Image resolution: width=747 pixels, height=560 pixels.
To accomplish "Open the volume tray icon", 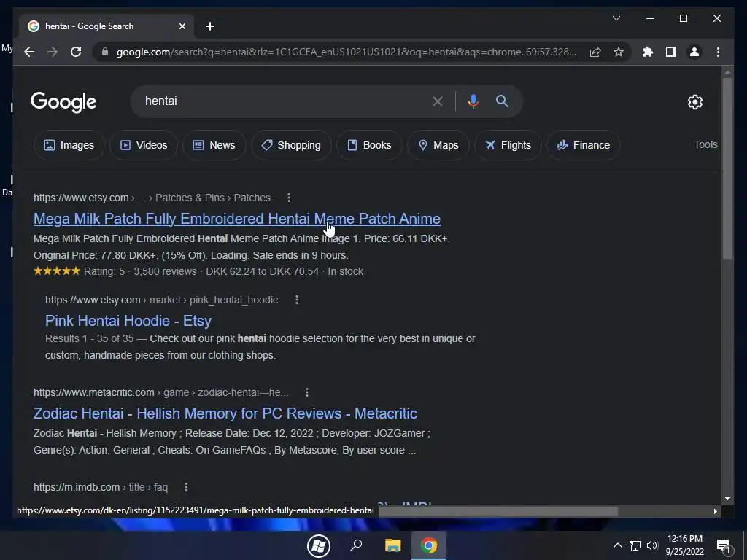I will (652, 545).
